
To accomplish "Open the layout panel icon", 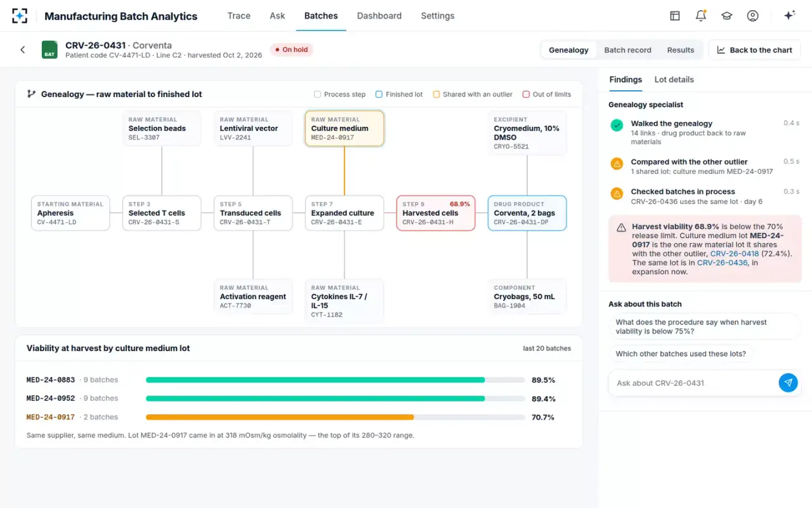I will click(x=675, y=16).
